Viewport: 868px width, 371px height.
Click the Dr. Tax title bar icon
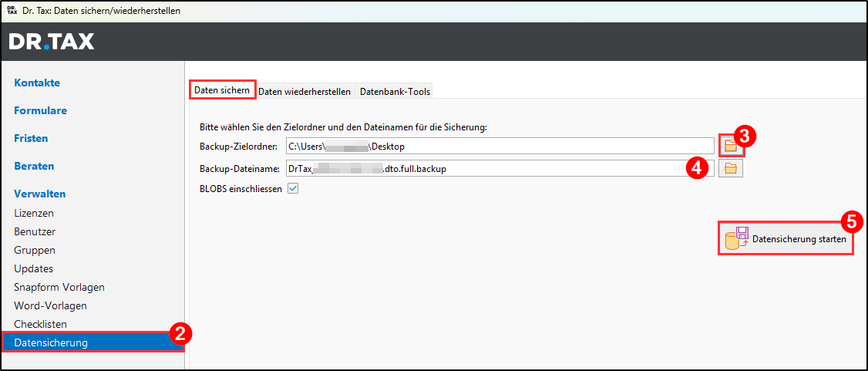12,11
